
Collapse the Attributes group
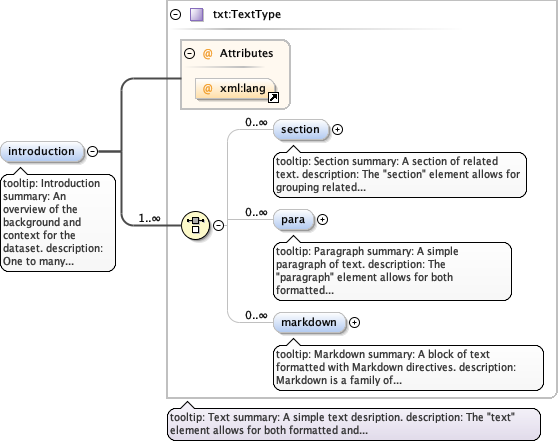[x=189, y=53]
